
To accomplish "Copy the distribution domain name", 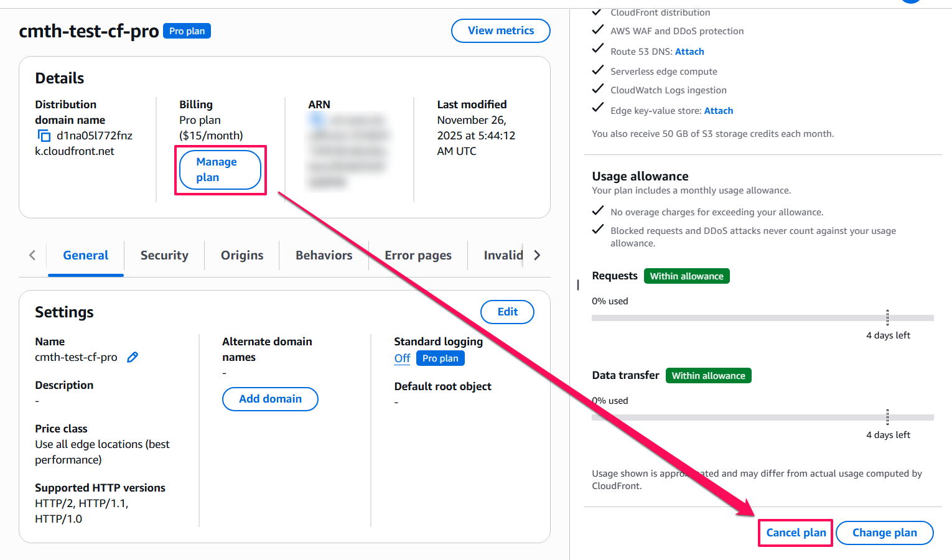I will pos(44,136).
